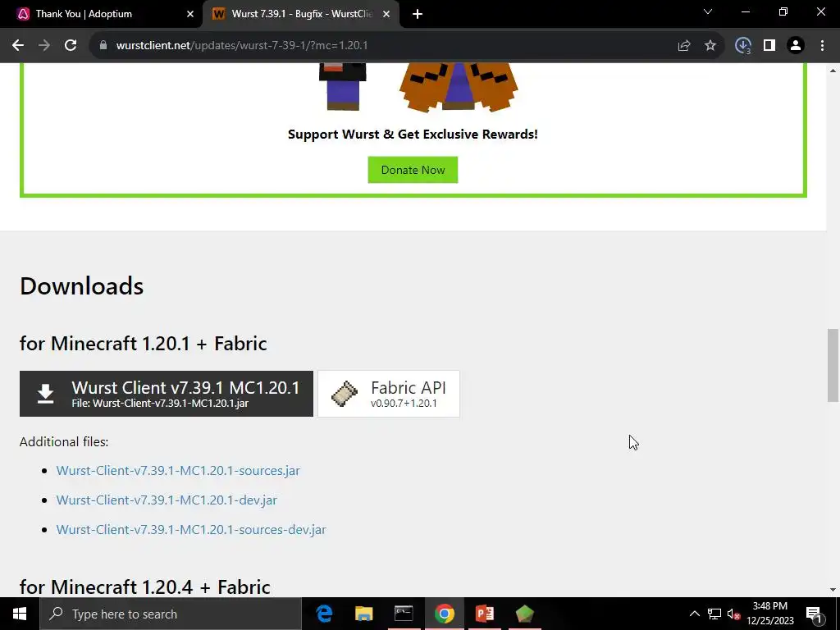Click the taskbar search box

pyautogui.click(x=171, y=614)
